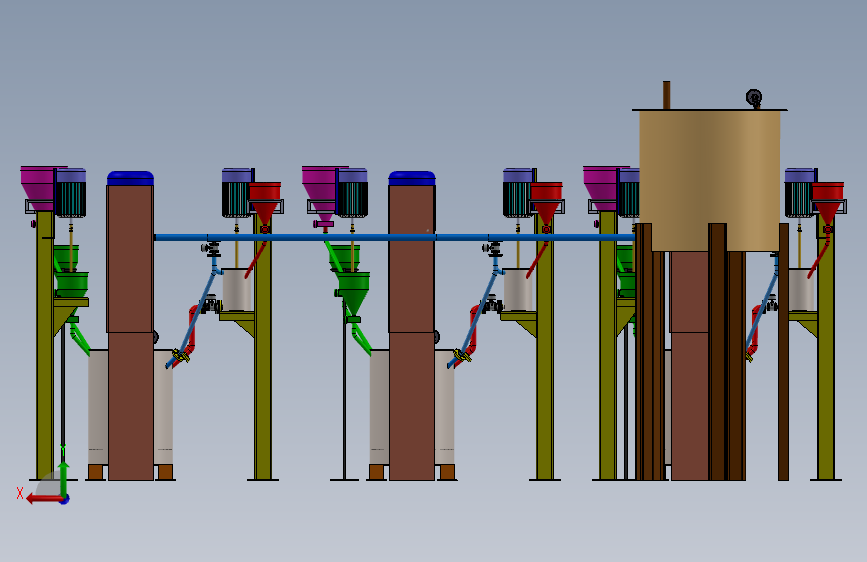Screen dimensions: 867x562
Task: Click the green Y axis arrow of the triad
Action: (x=64, y=478)
